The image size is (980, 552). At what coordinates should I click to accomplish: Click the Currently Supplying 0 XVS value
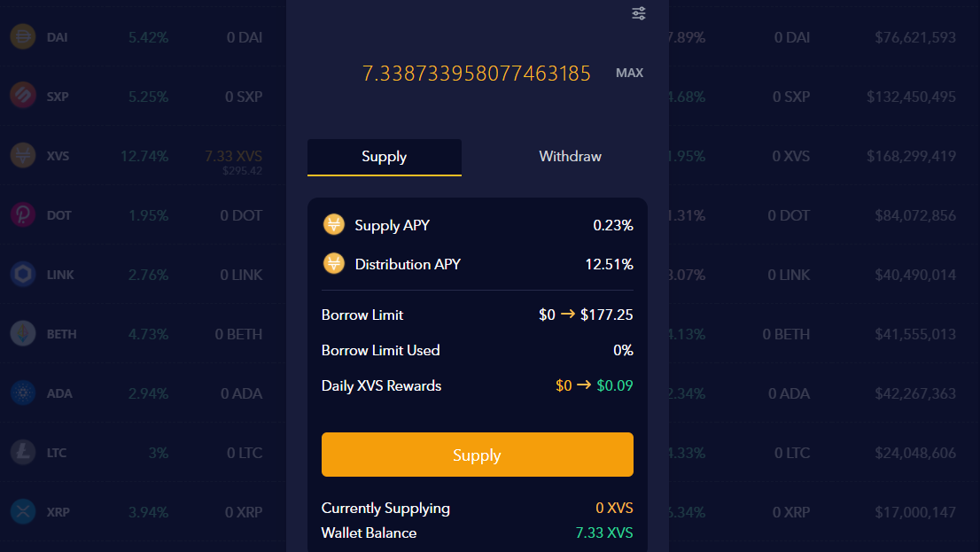pos(614,508)
